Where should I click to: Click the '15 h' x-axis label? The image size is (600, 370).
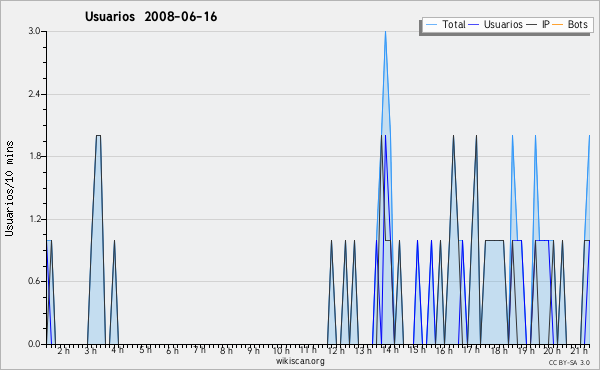(x=417, y=350)
